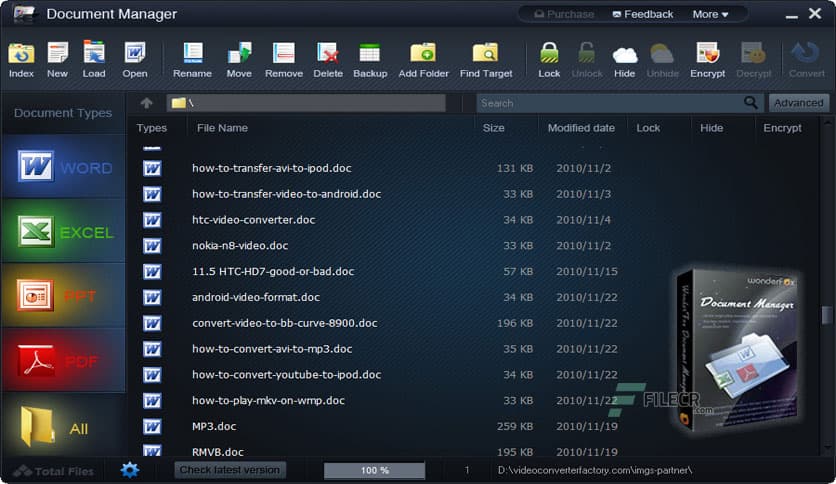Select 11.5 HTC-HD7-good-or-bad.doc
Screen dimensions: 836x484
273,271
